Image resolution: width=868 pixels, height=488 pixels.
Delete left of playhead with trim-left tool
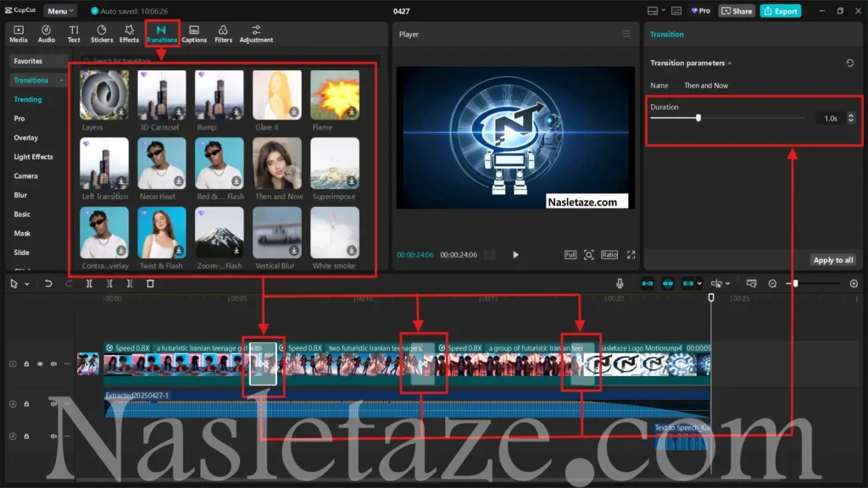point(109,283)
